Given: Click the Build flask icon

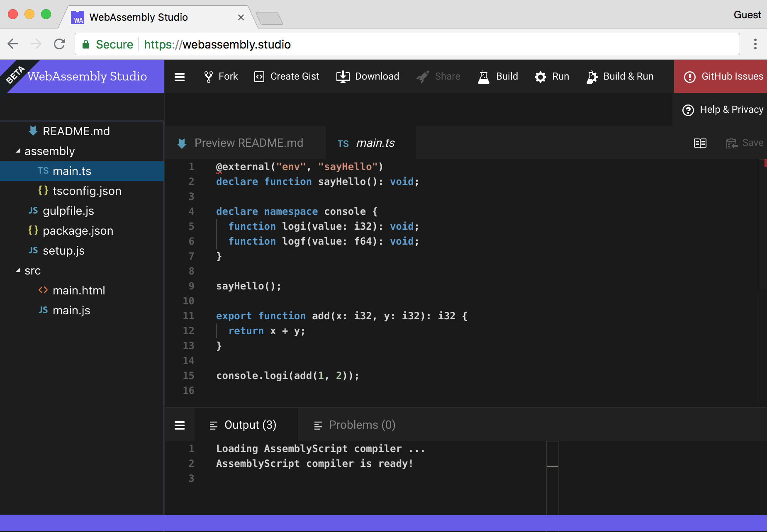Looking at the screenshot, I should (484, 77).
